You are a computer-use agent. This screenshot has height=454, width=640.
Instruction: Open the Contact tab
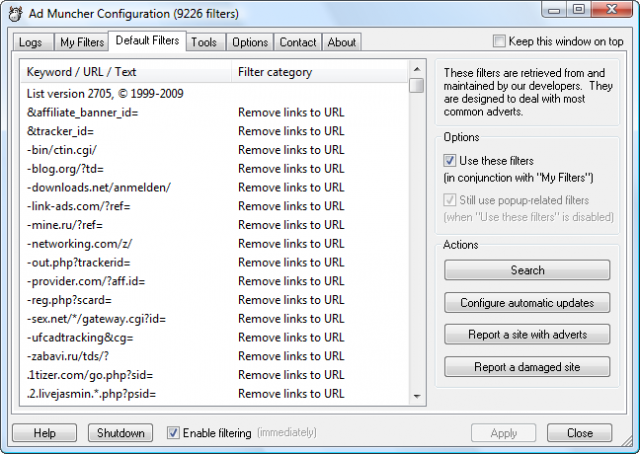[x=298, y=42]
